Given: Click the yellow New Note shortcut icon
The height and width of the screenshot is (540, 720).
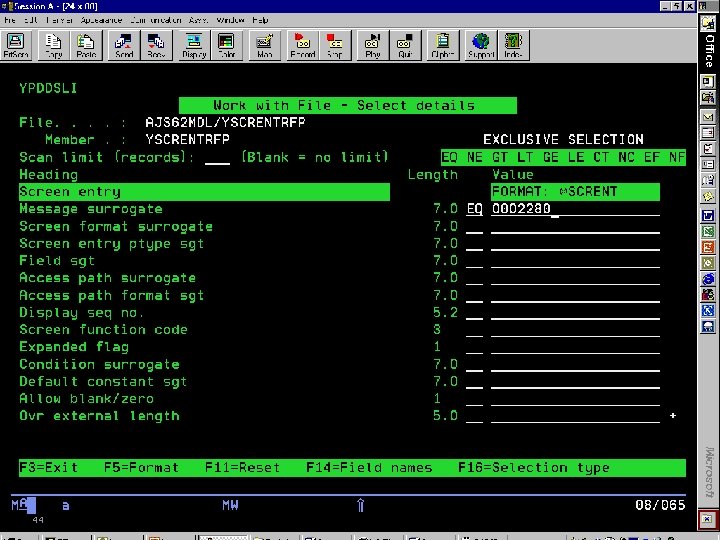Looking at the screenshot, I should [x=708, y=197].
